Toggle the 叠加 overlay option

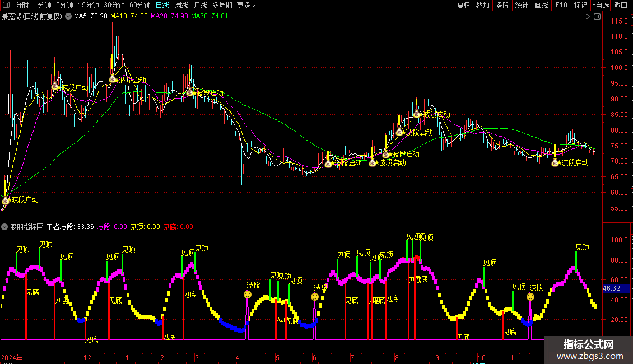482,5
